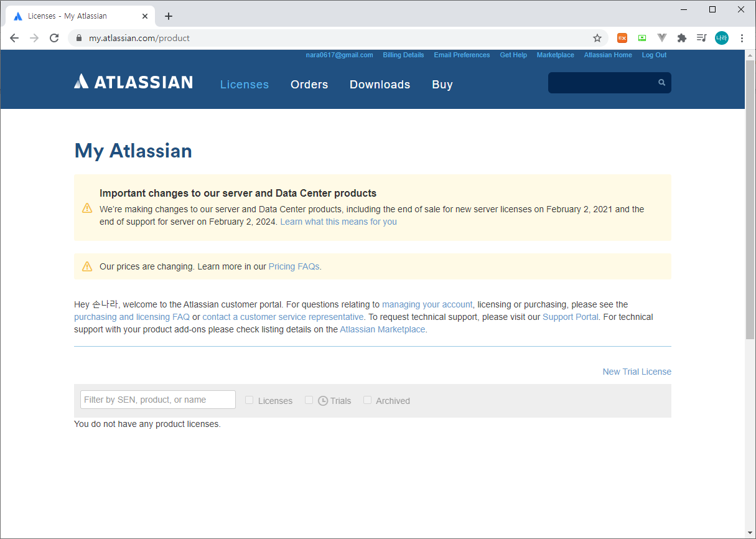Open managing your account link

tap(427, 304)
